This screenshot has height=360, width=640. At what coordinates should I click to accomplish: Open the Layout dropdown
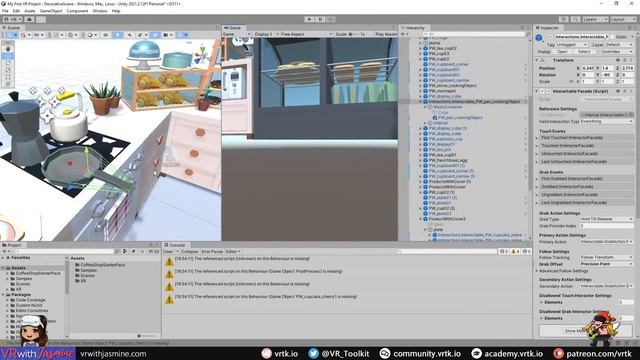click(x=623, y=19)
